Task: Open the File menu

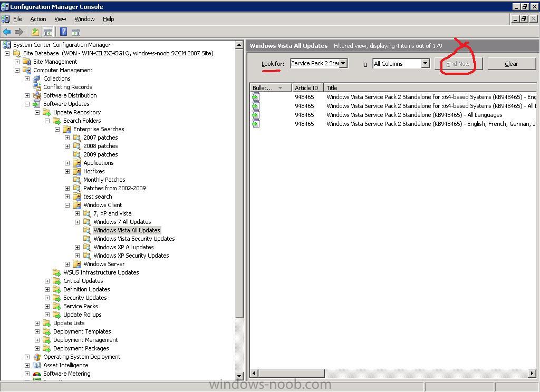Action: tap(17, 19)
